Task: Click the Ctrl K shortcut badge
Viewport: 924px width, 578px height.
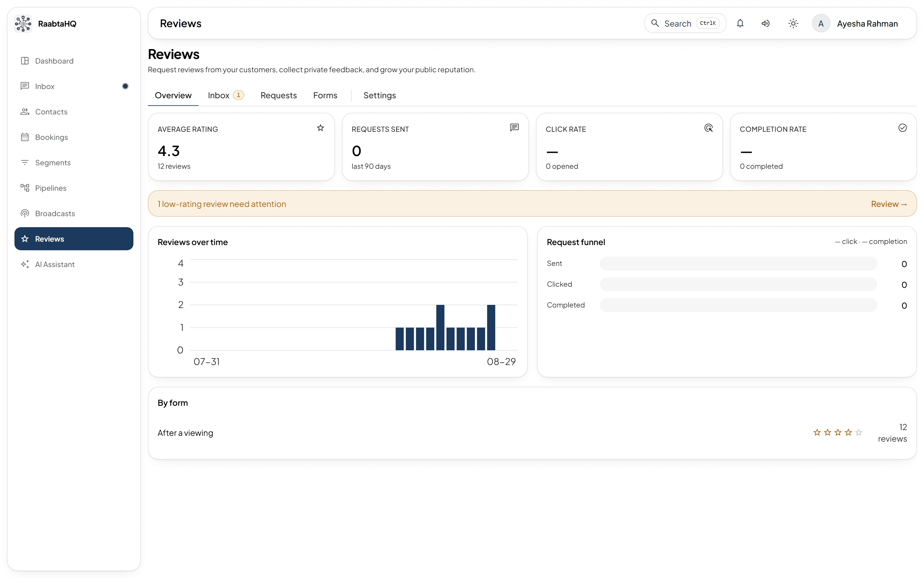Action: click(707, 23)
